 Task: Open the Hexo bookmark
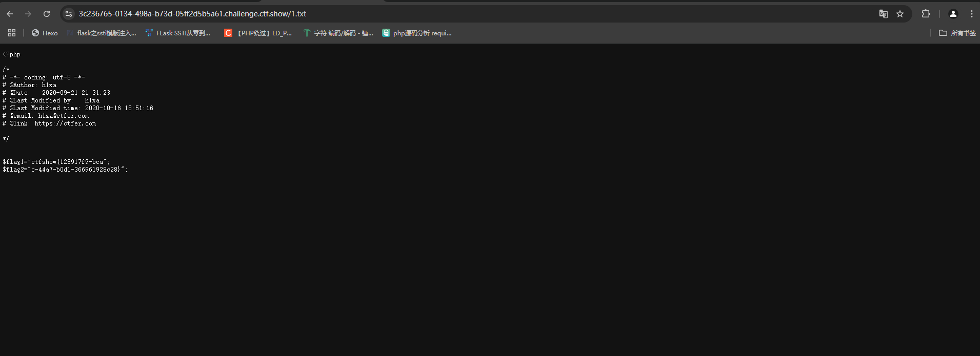point(45,33)
